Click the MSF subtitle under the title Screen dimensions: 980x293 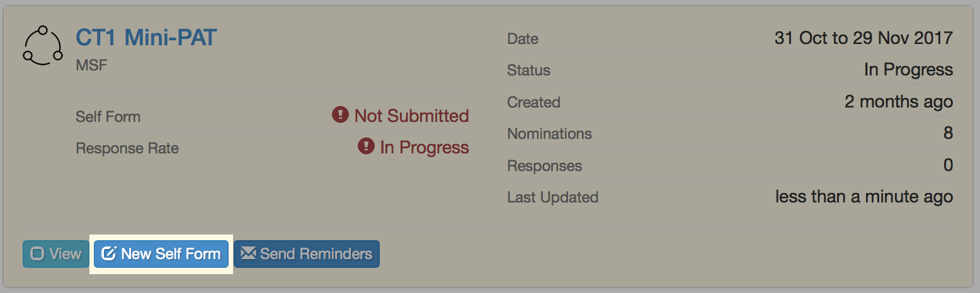[x=91, y=65]
